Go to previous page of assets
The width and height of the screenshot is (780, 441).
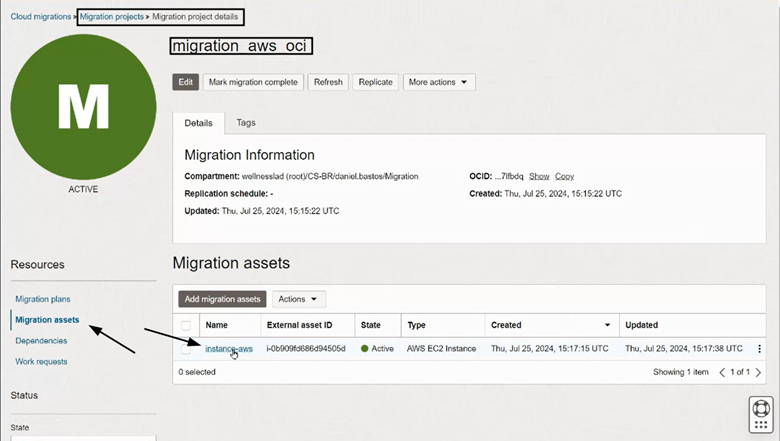tap(723, 372)
